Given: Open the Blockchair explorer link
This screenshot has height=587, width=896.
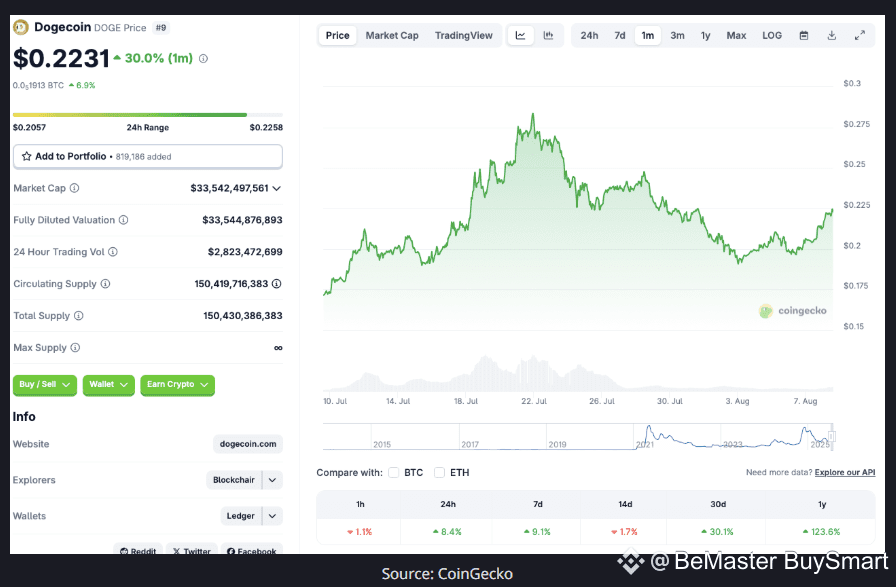Looking at the screenshot, I should [234, 480].
